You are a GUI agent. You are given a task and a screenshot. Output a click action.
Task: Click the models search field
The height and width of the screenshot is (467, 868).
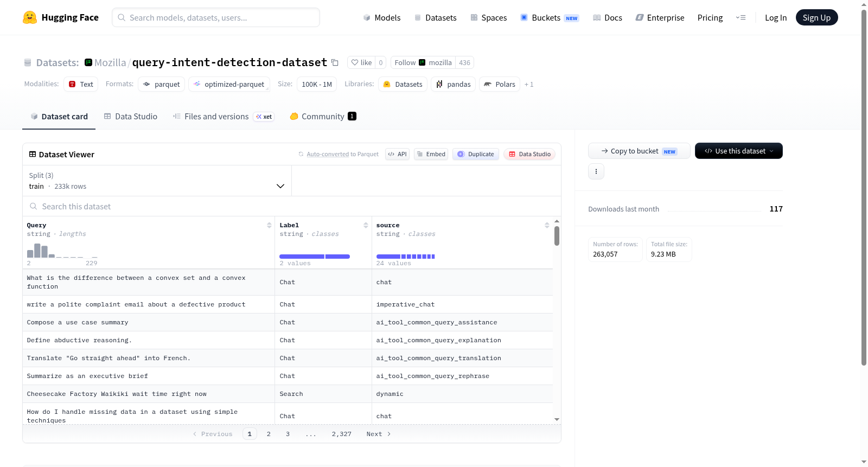tap(216, 17)
